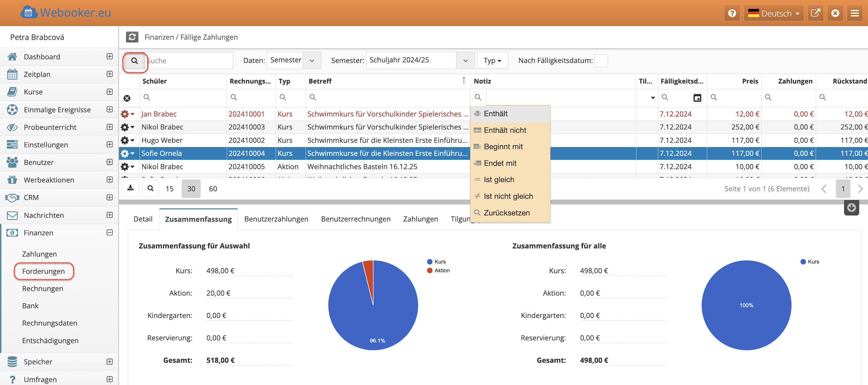Set page size to 60 rows
This screenshot has width=868, height=385.
pyautogui.click(x=213, y=189)
